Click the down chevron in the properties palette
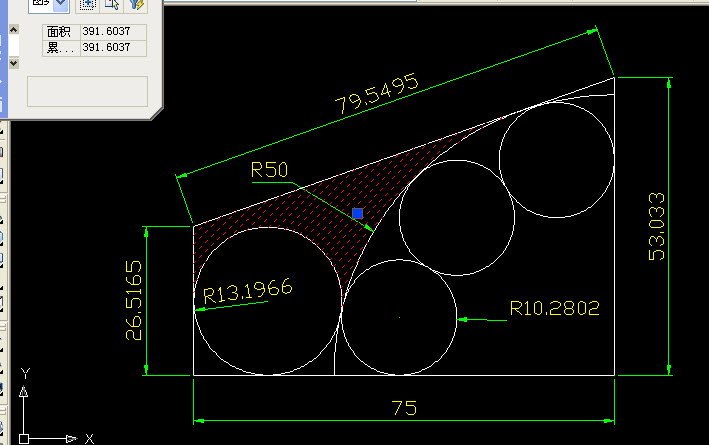This screenshot has width=709, height=445. pyautogui.click(x=14, y=63)
